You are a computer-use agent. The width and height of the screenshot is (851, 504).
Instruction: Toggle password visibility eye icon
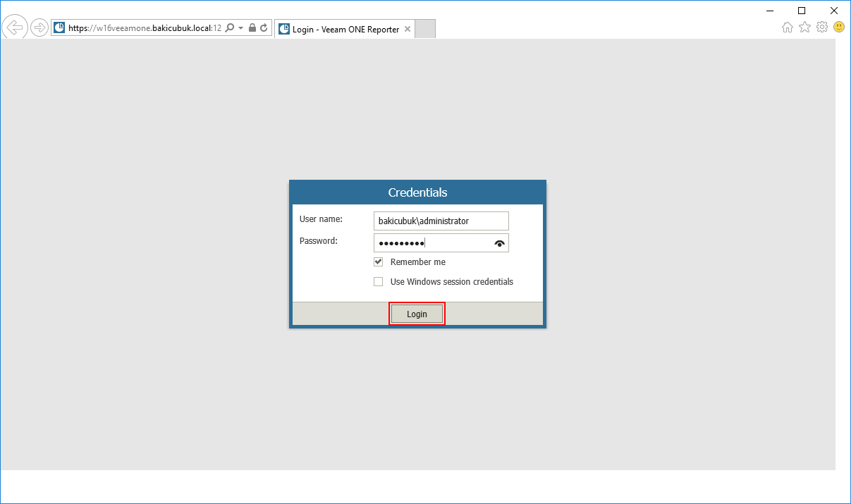click(500, 243)
